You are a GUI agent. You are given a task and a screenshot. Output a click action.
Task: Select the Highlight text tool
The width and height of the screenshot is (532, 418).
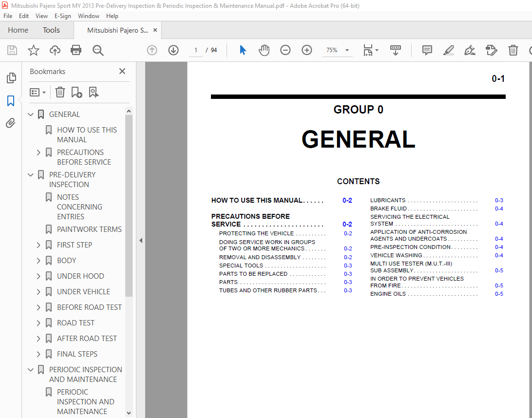448,50
